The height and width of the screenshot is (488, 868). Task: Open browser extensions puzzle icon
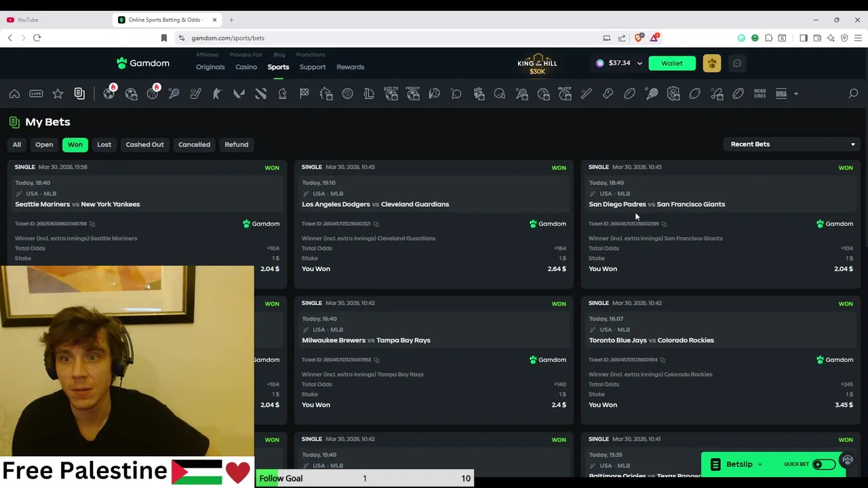point(768,38)
